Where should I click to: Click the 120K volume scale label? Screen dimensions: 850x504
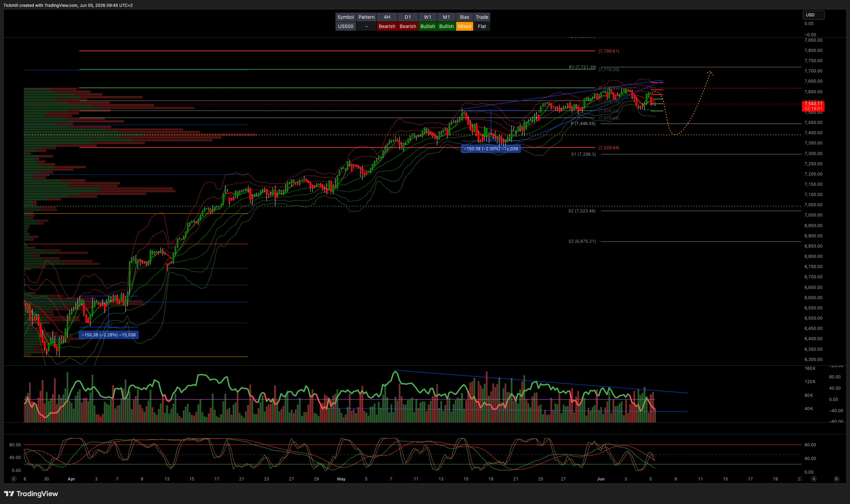[810, 382]
